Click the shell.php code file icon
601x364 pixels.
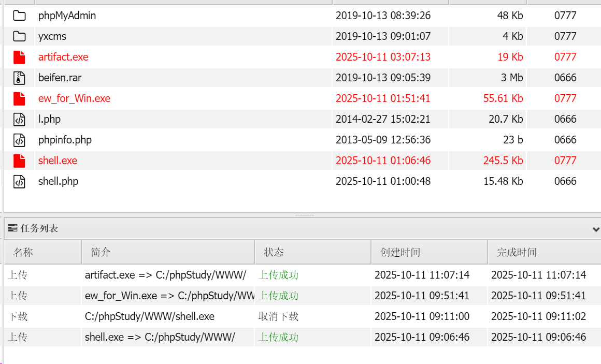tap(19, 181)
